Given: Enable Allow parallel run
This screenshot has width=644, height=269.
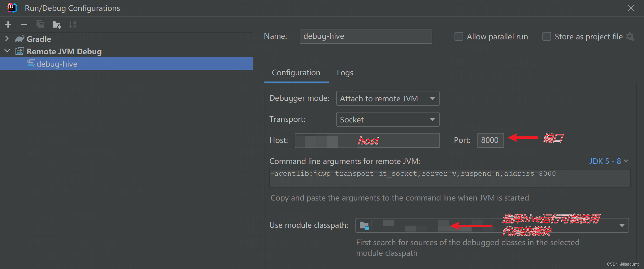Looking at the screenshot, I should [x=459, y=37].
